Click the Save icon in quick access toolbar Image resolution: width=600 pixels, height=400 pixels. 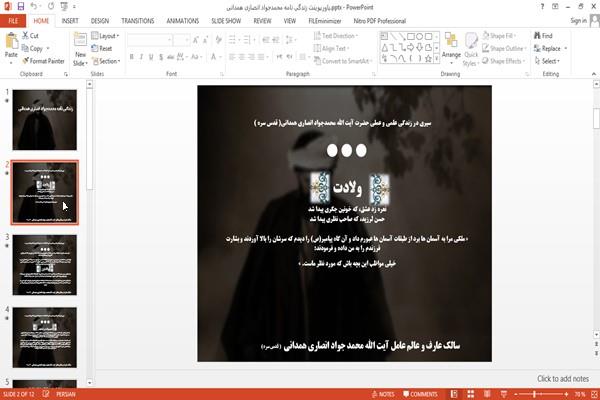[x=21, y=7]
